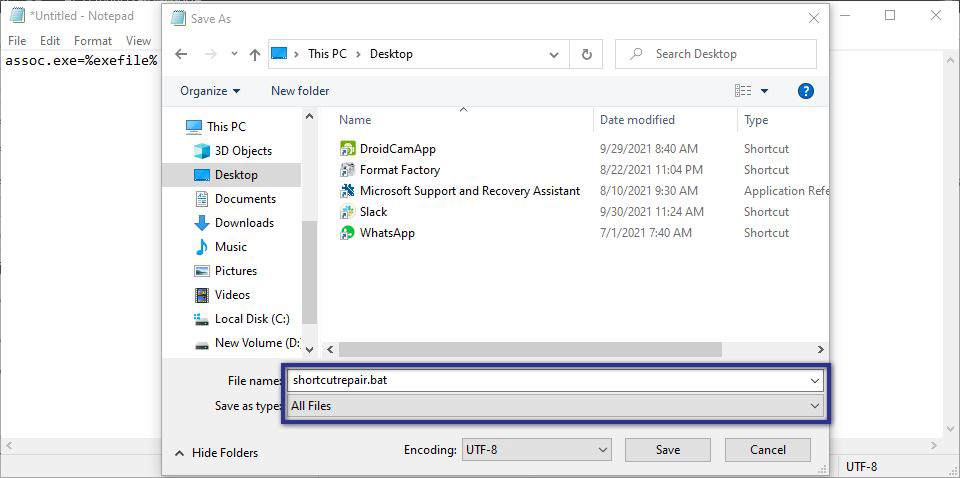This screenshot has height=478, width=960.
Task: Open the Encoding UTF-8 dropdown
Action: (535, 450)
